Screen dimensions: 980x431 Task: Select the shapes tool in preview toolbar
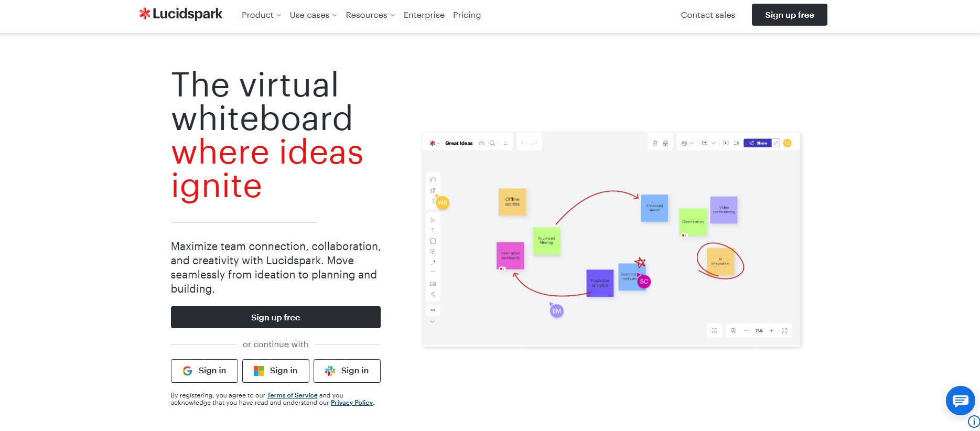433,252
